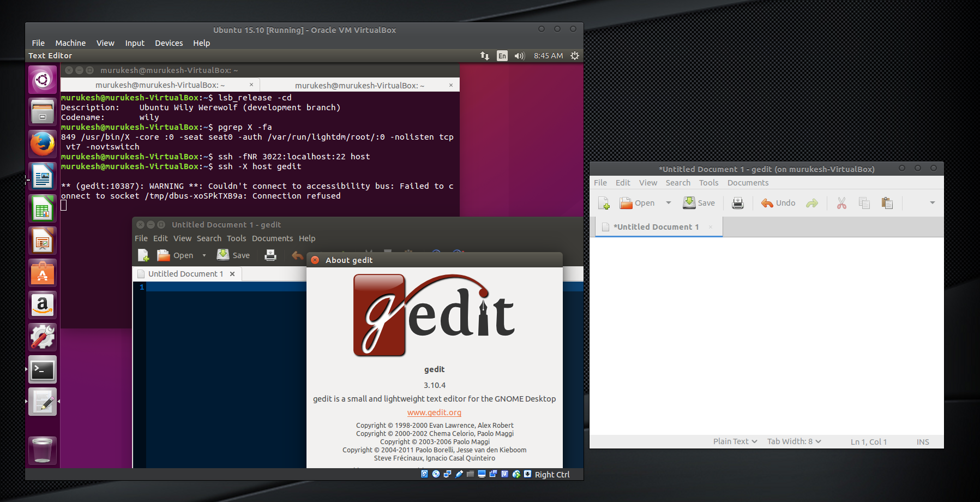Screen dimensions: 980x502
Task: Open the www.gedit.org link
Action: click(434, 413)
